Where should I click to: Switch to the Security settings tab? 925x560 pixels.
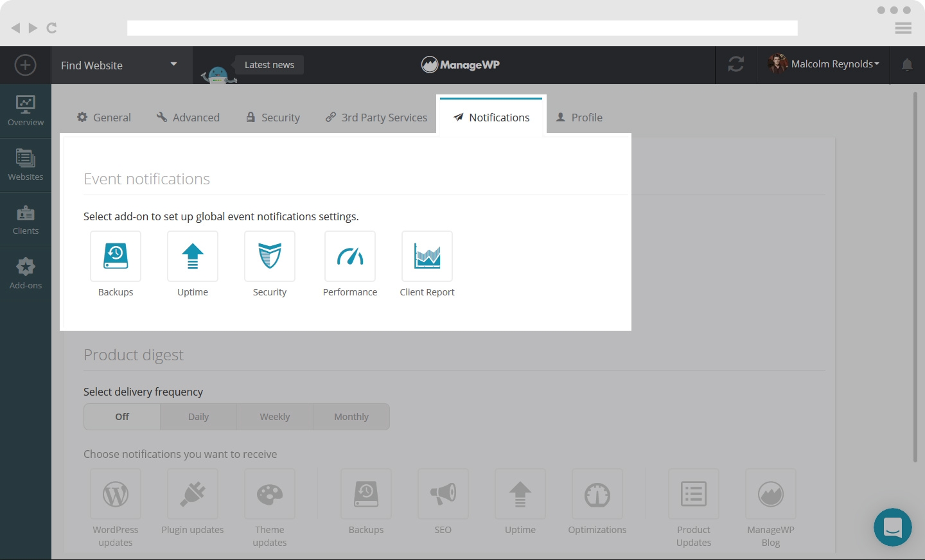[x=273, y=118]
